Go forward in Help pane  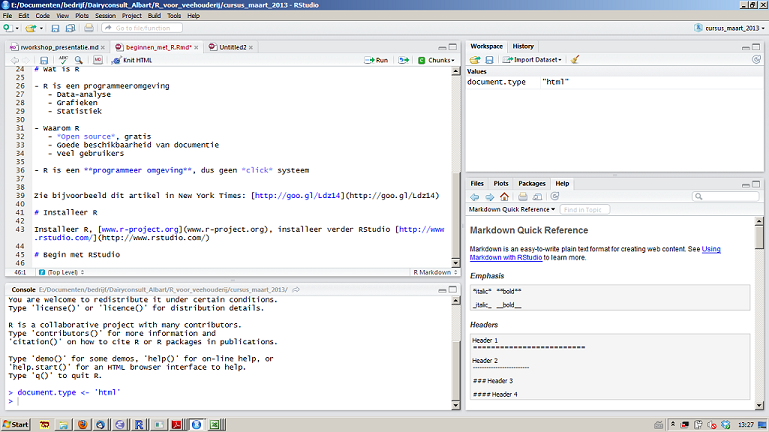point(489,197)
